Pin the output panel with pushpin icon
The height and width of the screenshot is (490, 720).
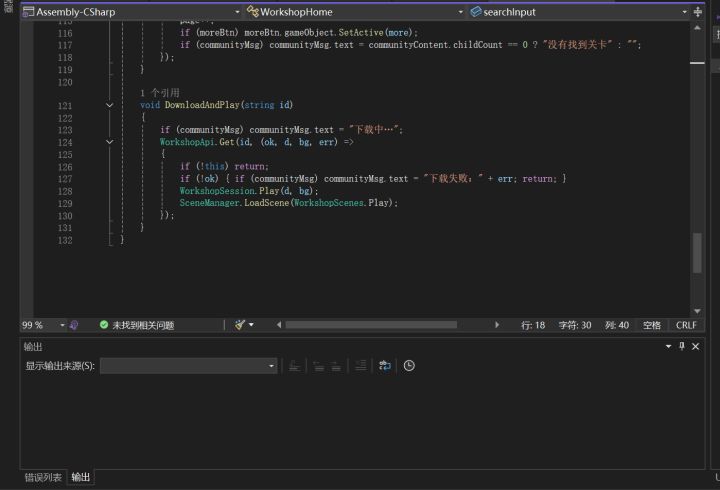[682, 346]
